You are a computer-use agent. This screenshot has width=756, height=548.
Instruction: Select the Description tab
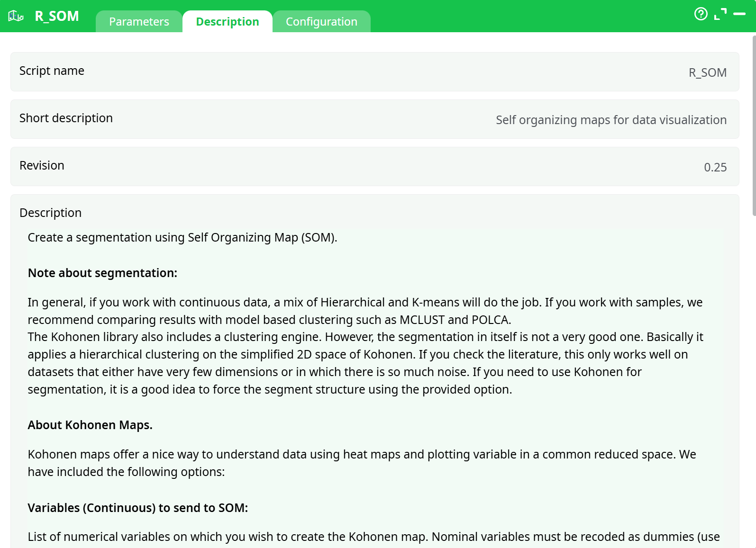point(228,22)
